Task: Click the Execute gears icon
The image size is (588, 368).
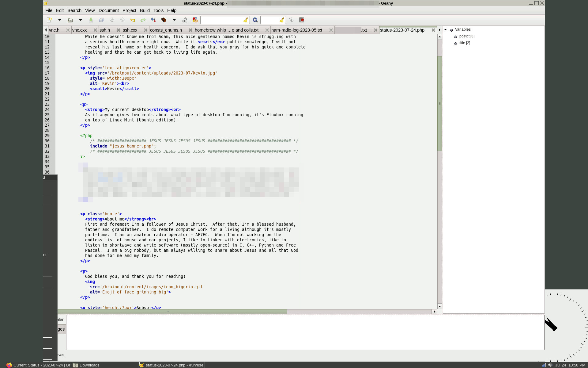Action: [x=185, y=20]
